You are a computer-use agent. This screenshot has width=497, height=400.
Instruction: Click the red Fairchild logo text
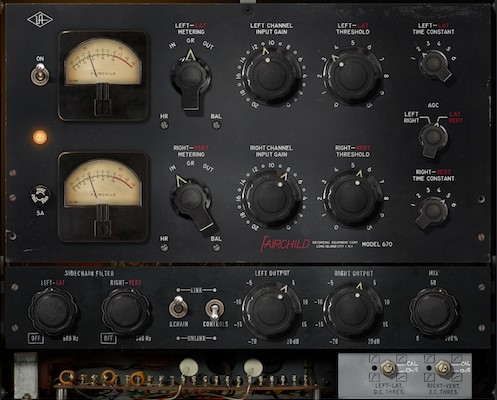[x=285, y=244]
